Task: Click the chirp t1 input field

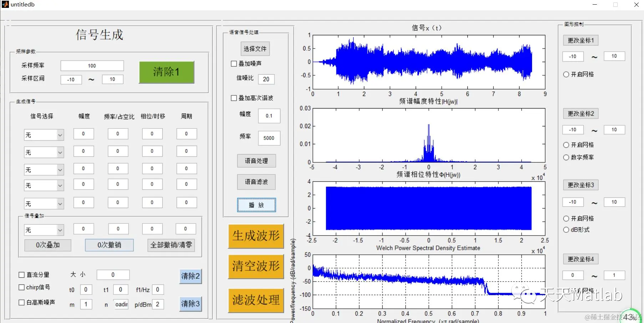Action: (121, 290)
